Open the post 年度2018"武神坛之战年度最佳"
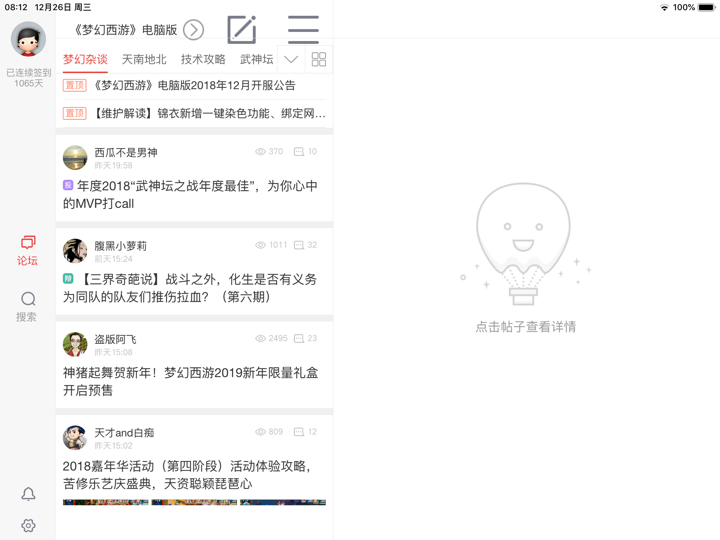 [191, 195]
